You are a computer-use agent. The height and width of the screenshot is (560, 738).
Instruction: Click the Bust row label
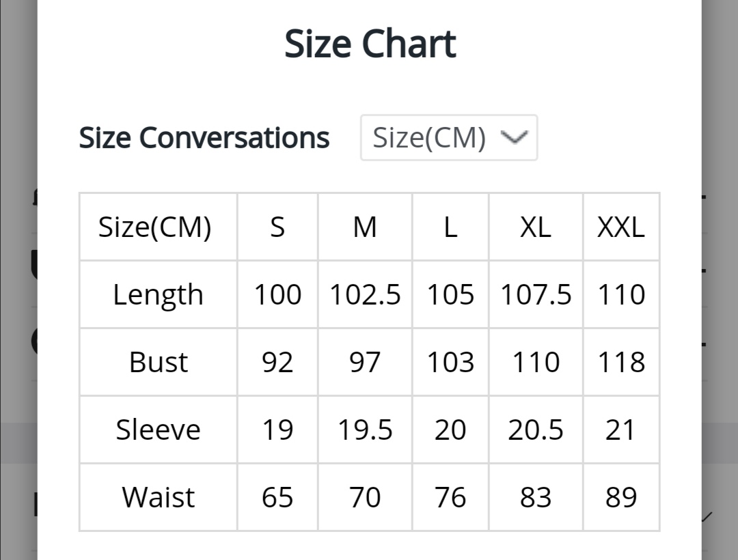[158, 362]
